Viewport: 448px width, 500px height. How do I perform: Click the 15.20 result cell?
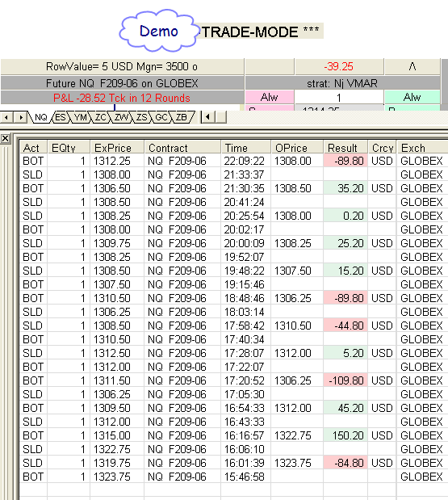point(345,271)
